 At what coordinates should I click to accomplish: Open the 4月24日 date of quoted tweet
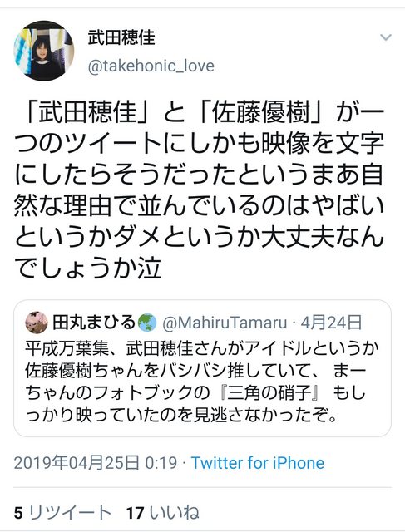(x=331, y=323)
